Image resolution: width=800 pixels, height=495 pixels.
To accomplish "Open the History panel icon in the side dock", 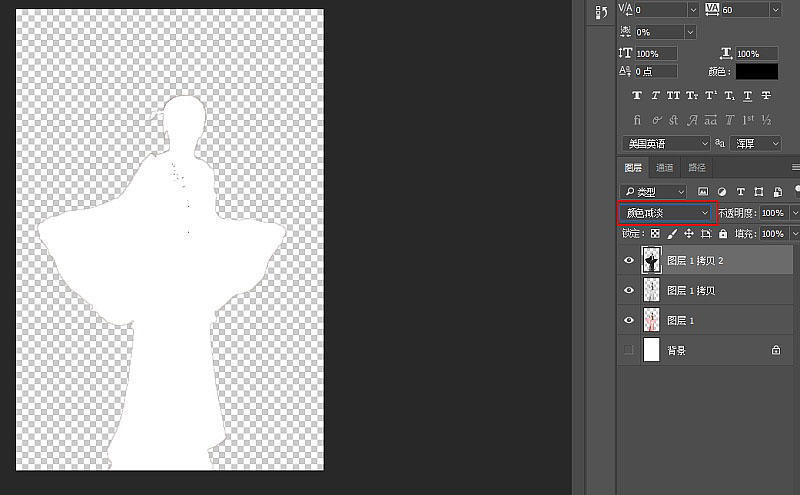I will pyautogui.click(x=601, y=13).
